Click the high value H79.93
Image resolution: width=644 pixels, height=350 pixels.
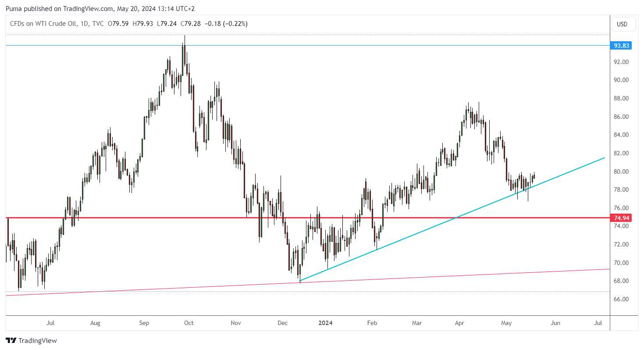[x=142, y=24]
